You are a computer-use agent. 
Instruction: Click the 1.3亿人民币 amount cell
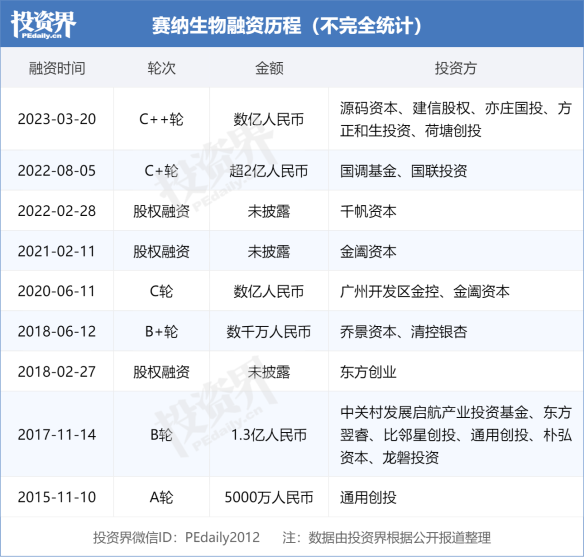(269, 435)
